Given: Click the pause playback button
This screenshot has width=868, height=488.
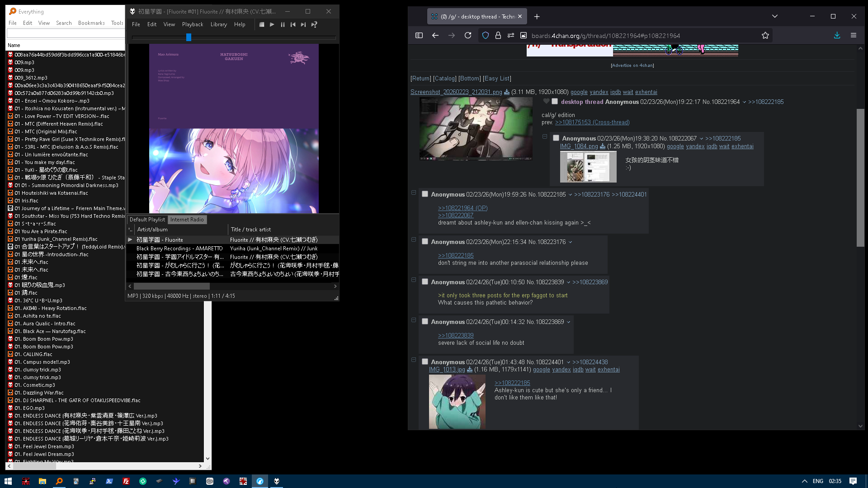Looking at the screenshot, I should [x=283, y=24].
